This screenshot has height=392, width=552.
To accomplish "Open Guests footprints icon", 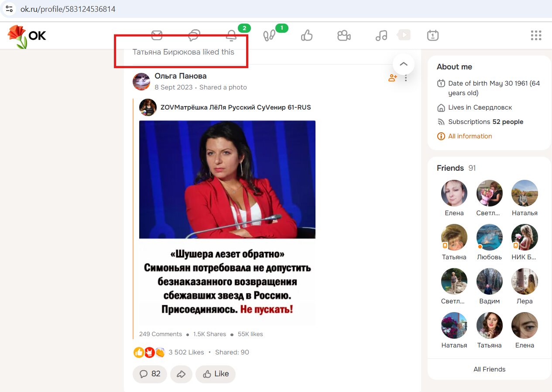I will [x=269, y=35].
